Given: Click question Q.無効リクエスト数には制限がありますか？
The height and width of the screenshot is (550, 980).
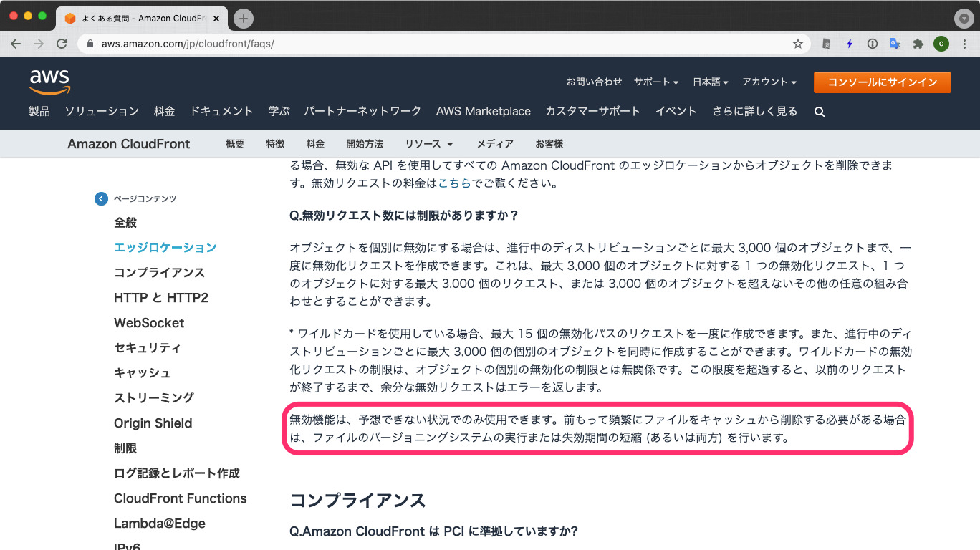Looking at the screenshot, I should [404, 216].
